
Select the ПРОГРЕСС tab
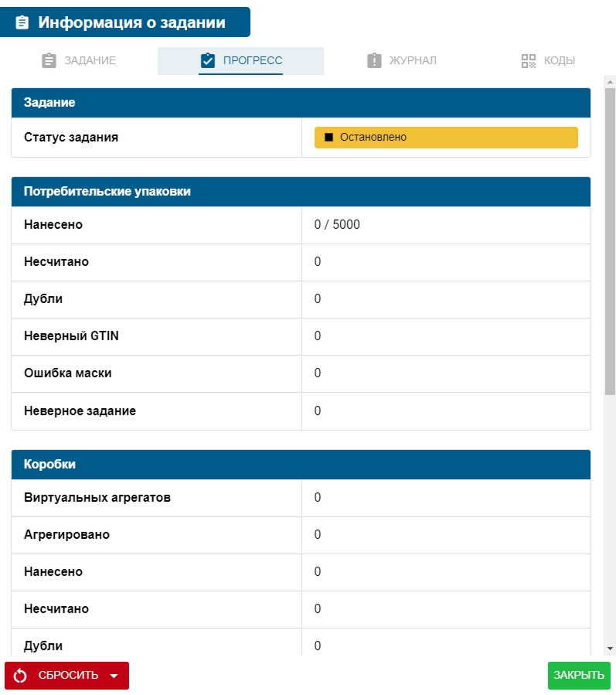240,60
